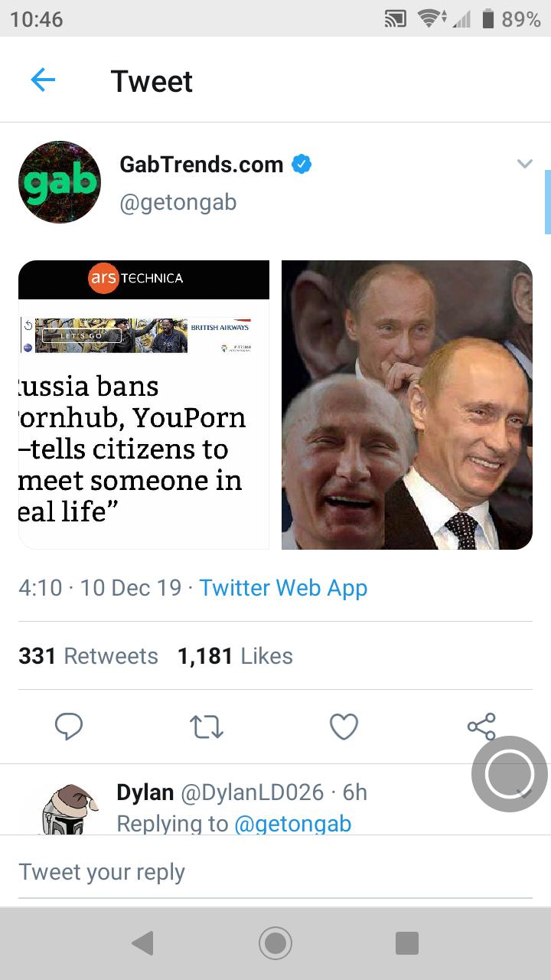Viewport: 551px width, 980px height.
Task: View the 1,181 Likes list
Action: pos(235,656)
